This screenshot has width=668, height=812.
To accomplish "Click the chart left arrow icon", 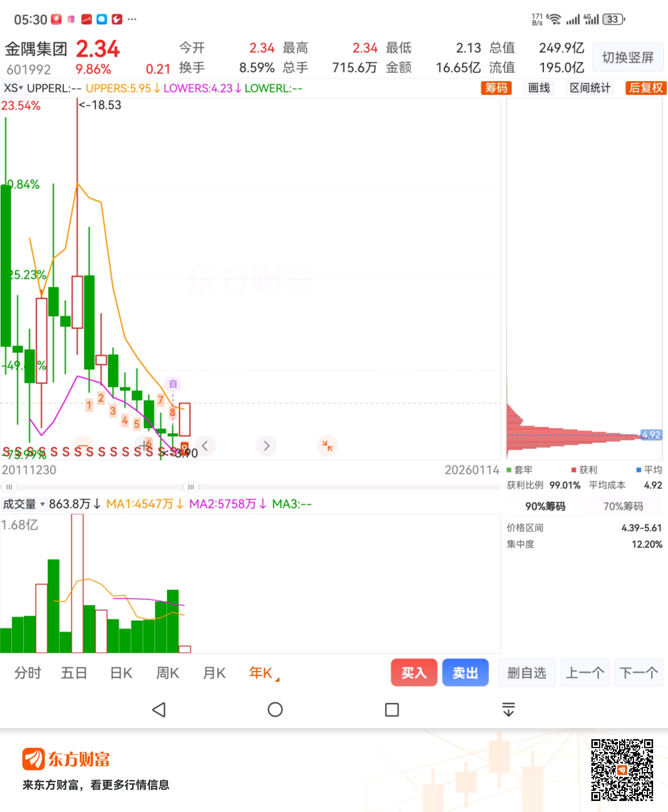I will tap(205, 446).
